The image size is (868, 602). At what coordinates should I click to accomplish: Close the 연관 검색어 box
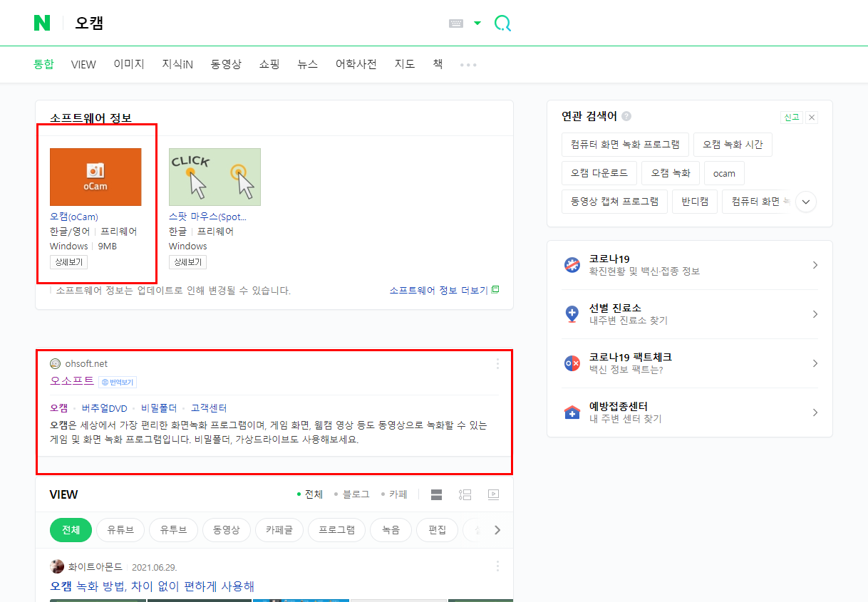(812, 118)
